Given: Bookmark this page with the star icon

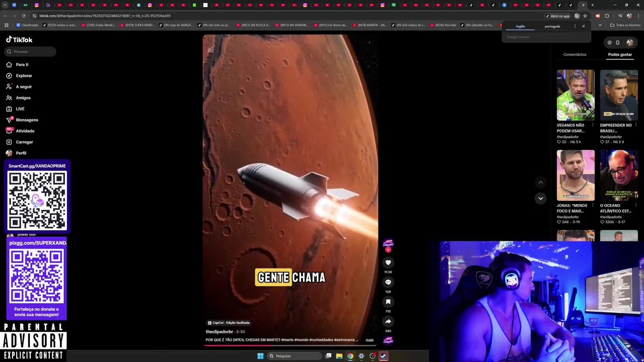Looking at the screenshot, I should 585,16.
